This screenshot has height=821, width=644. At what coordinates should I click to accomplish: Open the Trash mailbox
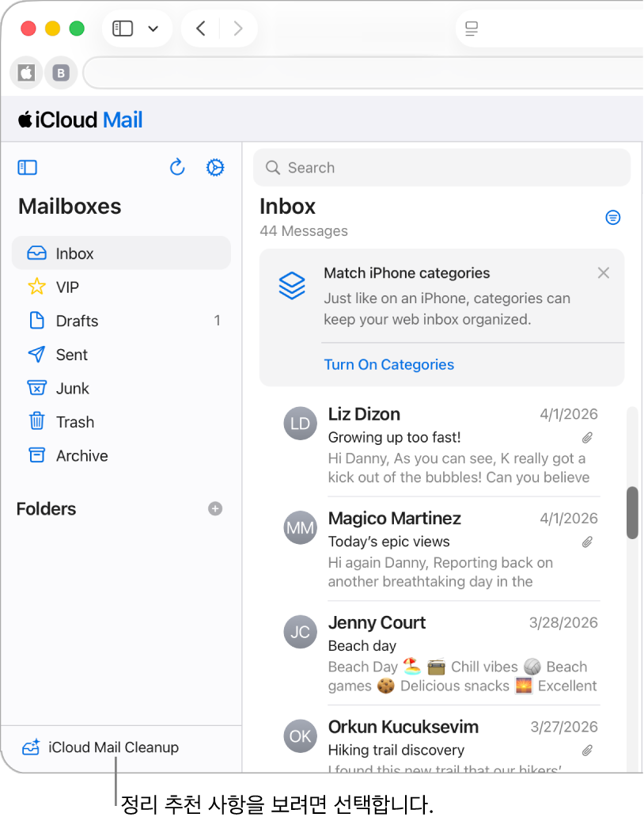(121, 421)
